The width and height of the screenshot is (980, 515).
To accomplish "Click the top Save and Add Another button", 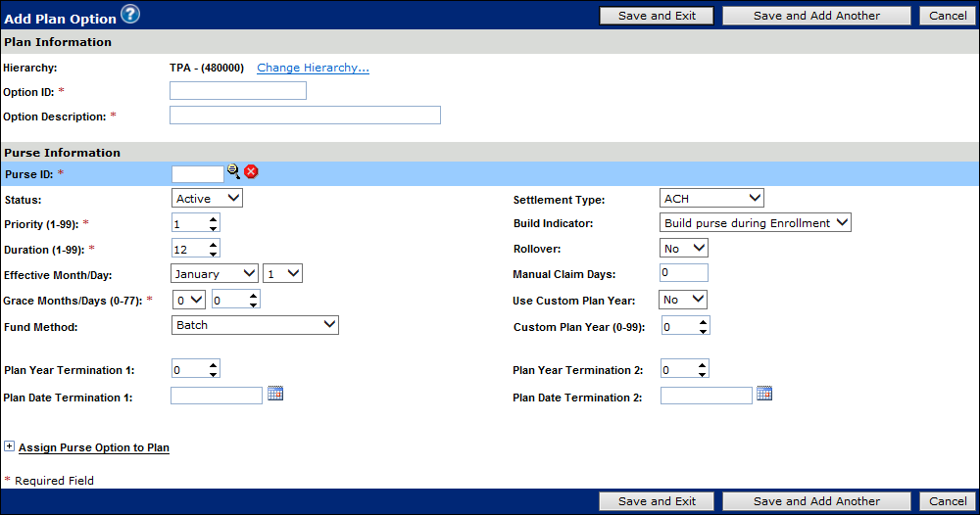I will 816,16.
